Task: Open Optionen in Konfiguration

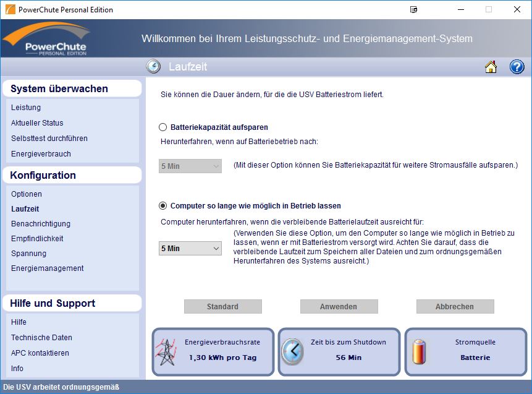Action: point(27,194)
